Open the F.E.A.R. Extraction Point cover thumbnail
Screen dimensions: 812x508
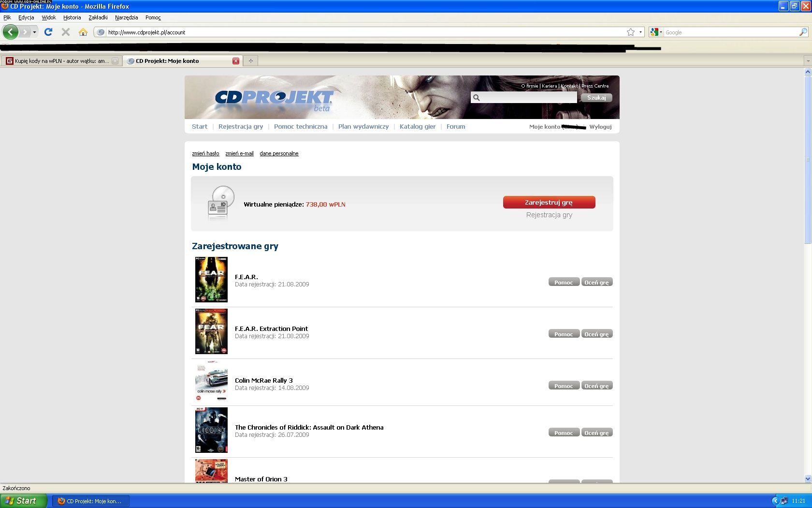(211, 331)
